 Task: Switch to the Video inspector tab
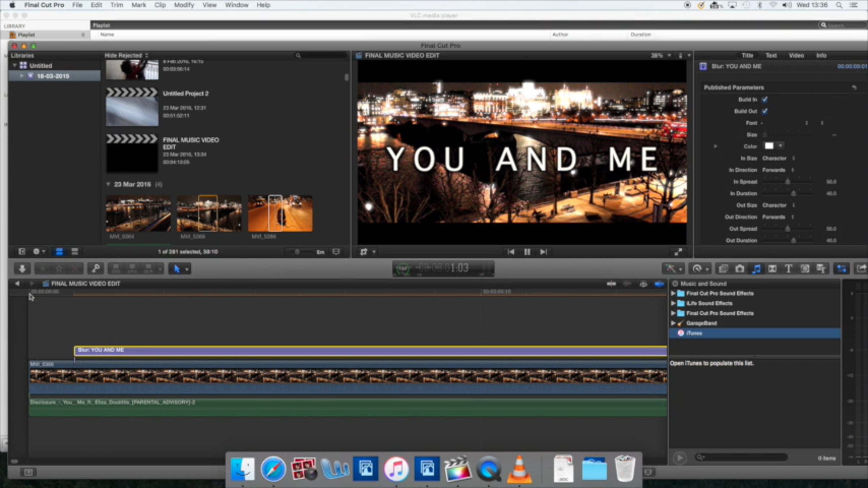[796, 55]
